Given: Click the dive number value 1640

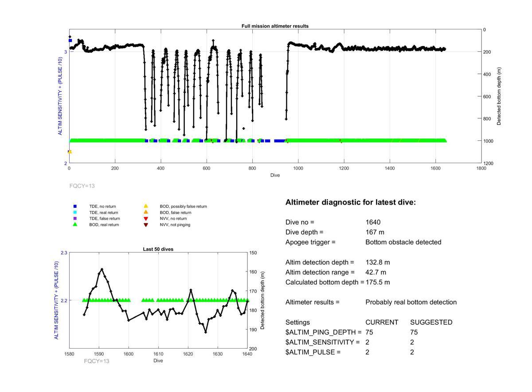Looking at the screenshot, I should tap(373, 222).
